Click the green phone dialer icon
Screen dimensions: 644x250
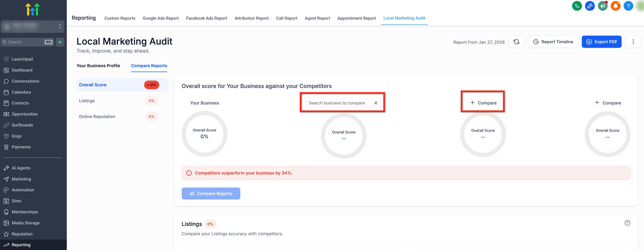coord(577,6)
